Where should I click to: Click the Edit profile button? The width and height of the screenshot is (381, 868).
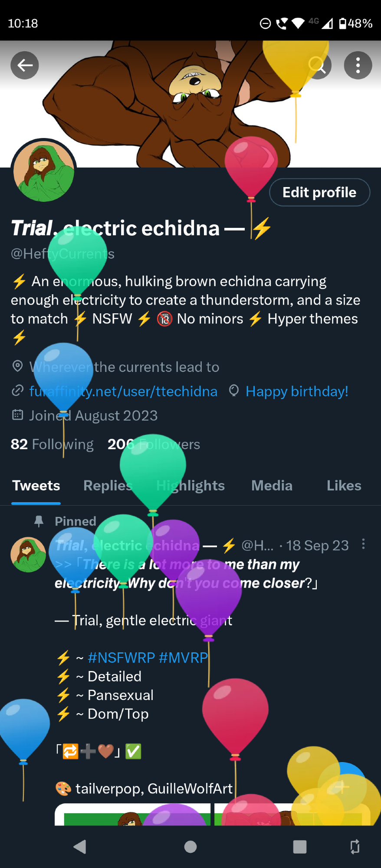click(x=320, y=192)
